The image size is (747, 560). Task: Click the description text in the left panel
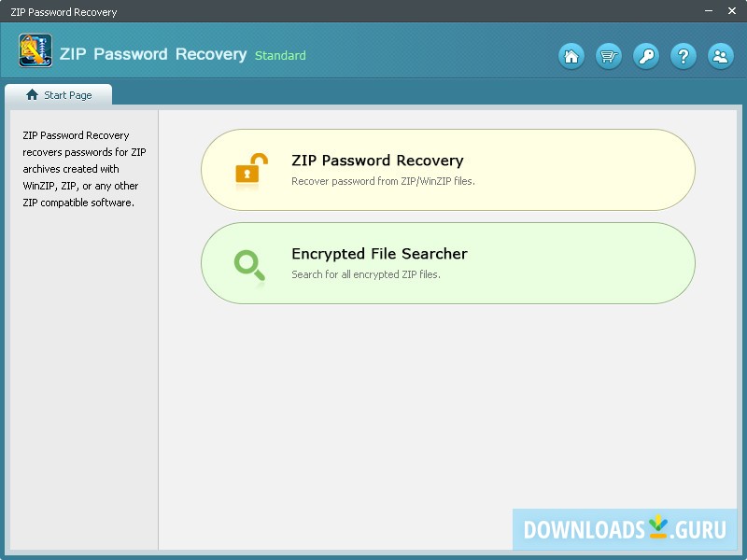[x=83, y=169]
